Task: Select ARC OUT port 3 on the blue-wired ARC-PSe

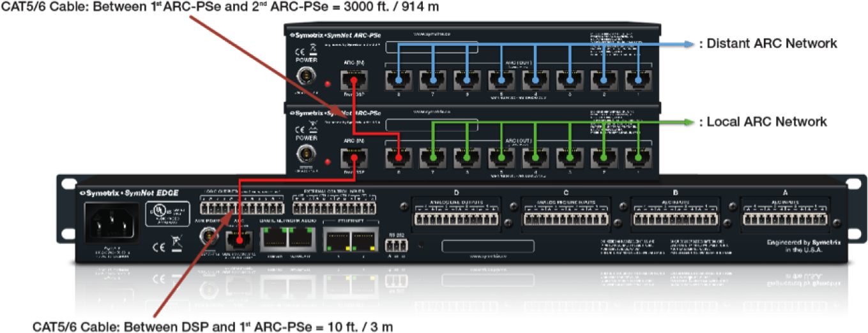Action: [x=569, y=81]
